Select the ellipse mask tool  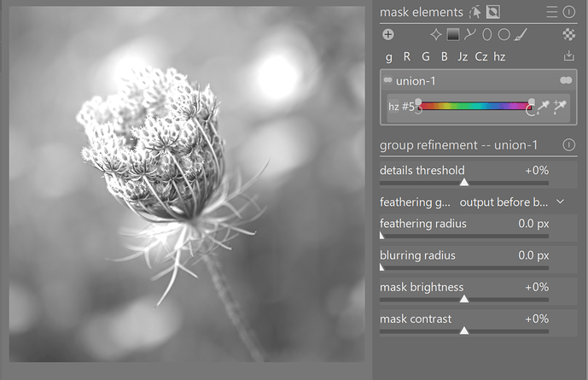[x=486, y=34]
